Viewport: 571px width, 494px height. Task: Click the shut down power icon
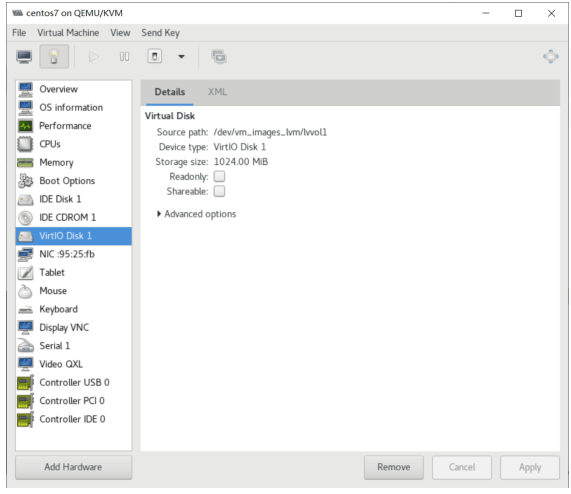pos(154,56)
